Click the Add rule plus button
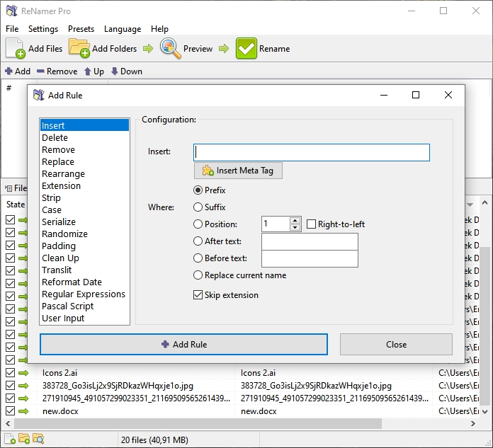493x448 pixels. (x=18, y=71)
